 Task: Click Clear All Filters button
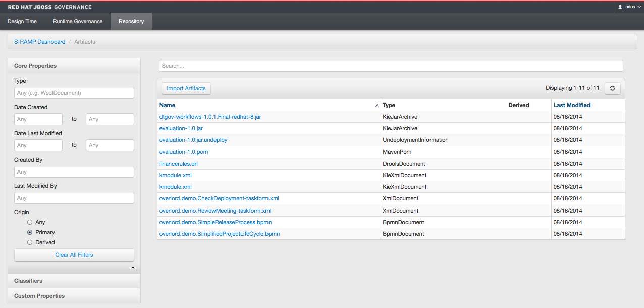coord(74,255)
